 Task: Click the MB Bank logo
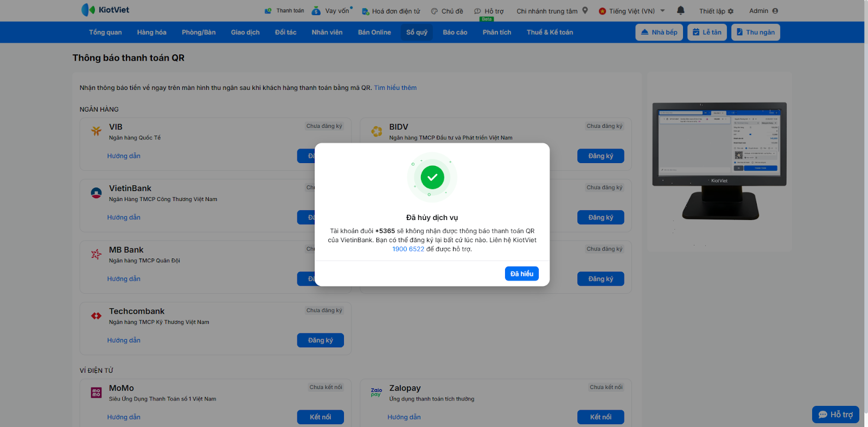96,254
